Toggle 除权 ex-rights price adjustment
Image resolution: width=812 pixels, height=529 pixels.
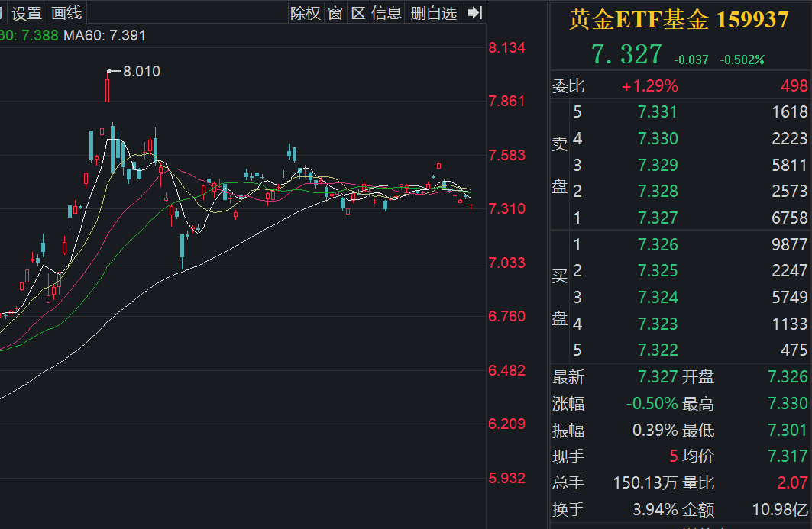click(x=305, y=12)
